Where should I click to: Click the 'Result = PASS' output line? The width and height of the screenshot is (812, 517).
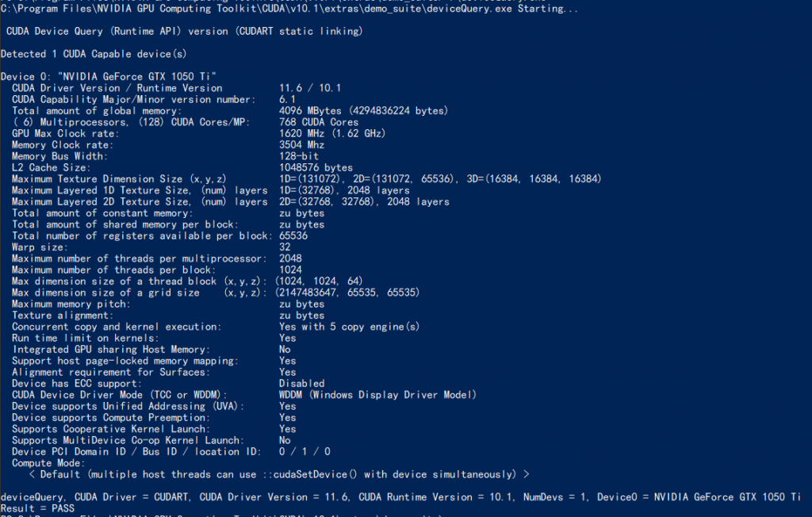pos(37,508)
